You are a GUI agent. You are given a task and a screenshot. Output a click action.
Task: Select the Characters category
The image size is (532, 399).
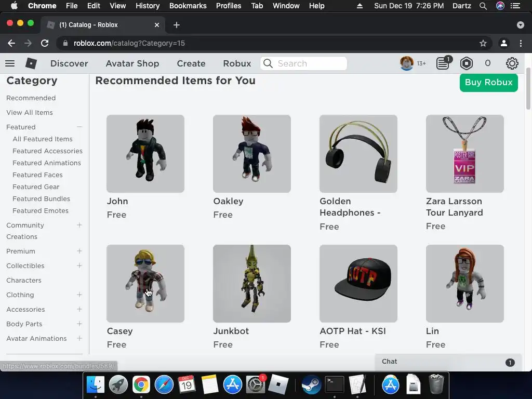pyautogui.click(x=24, y=280)
